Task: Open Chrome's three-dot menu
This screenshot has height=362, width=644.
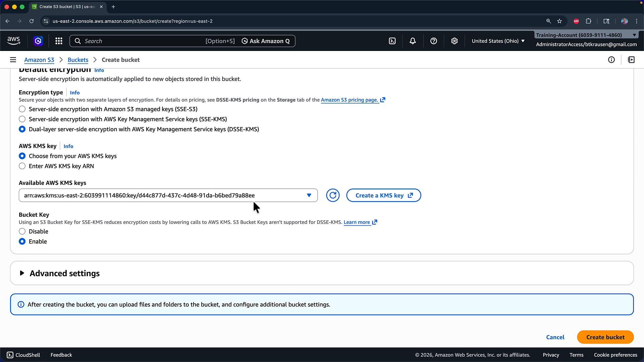Action: [637, 21]
